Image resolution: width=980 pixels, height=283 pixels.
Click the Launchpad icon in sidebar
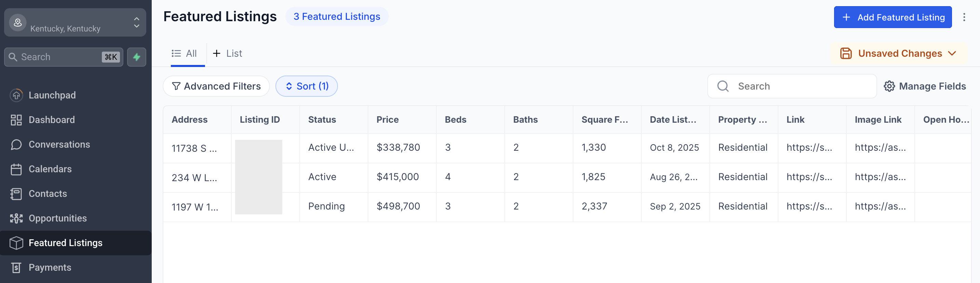point(16,95)
